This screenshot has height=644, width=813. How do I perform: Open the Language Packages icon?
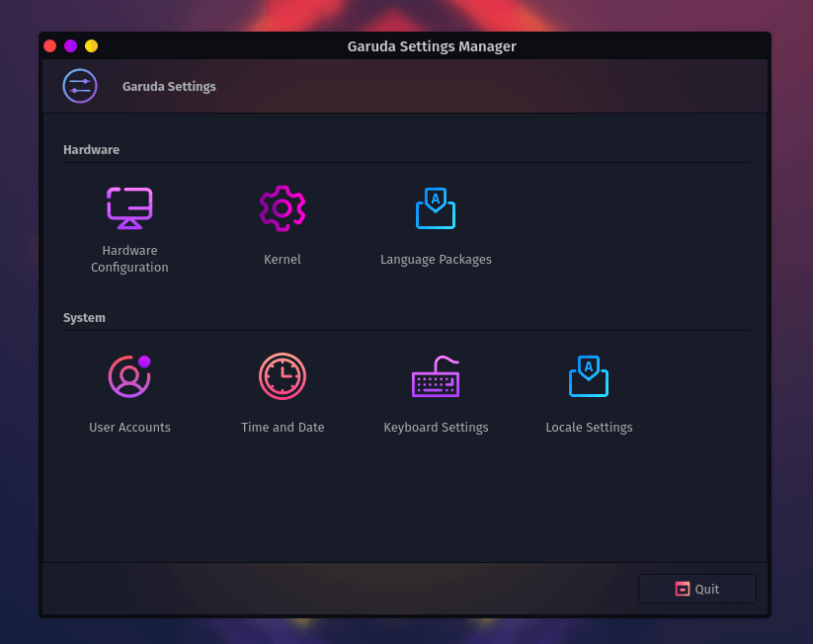pyautogui.click(x=436, y=207)
